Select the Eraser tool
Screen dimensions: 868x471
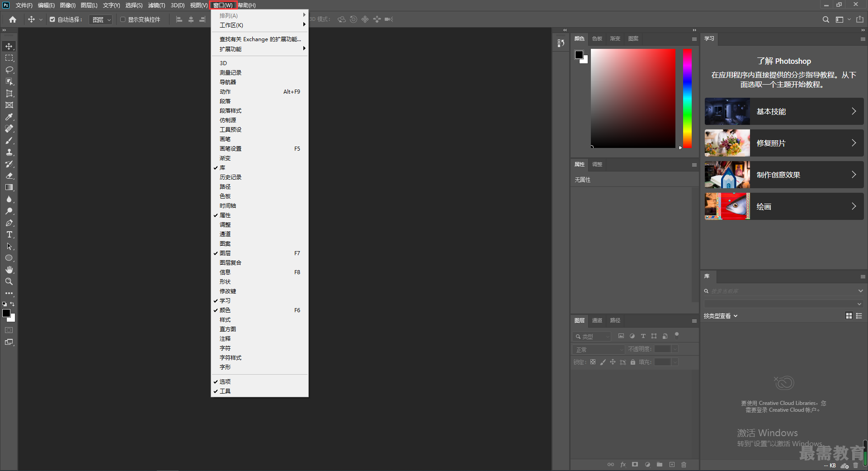pyautogui.click(x=9, y=176)
